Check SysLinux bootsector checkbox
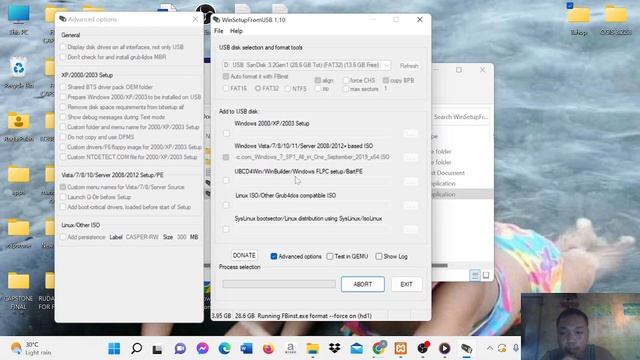 point(226,229)
